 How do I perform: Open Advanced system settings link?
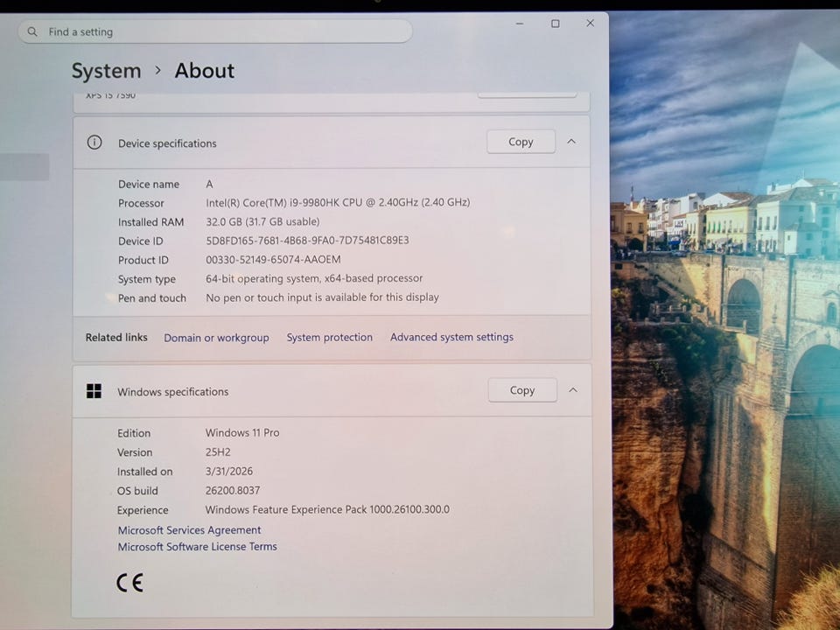[x=451, y=337]
